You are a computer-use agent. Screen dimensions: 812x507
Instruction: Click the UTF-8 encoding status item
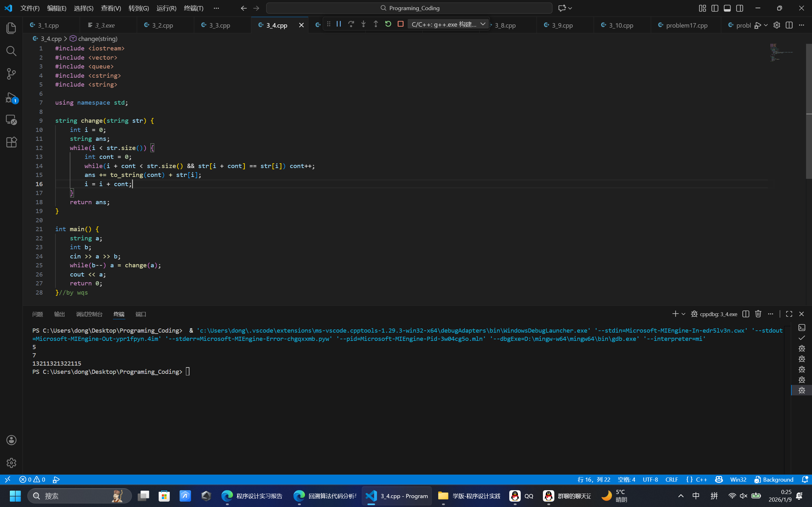click(x=650, y=479)
